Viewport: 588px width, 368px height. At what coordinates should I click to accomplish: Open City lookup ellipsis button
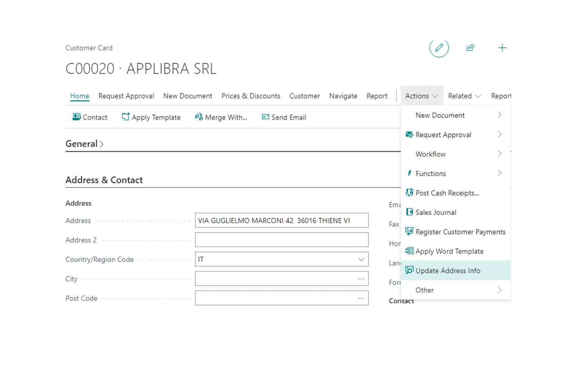tap(361, 279)
